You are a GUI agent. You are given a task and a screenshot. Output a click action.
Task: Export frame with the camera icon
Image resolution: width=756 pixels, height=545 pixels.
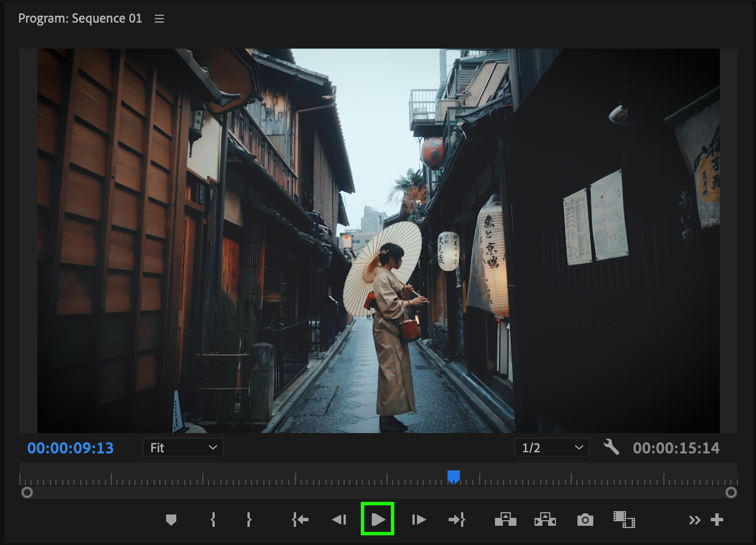coord(585,520)
